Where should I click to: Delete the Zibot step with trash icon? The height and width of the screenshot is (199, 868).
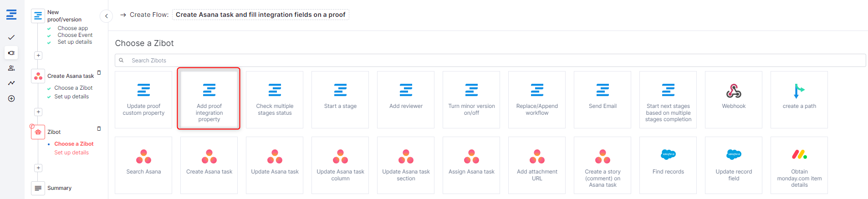(99, 129)
